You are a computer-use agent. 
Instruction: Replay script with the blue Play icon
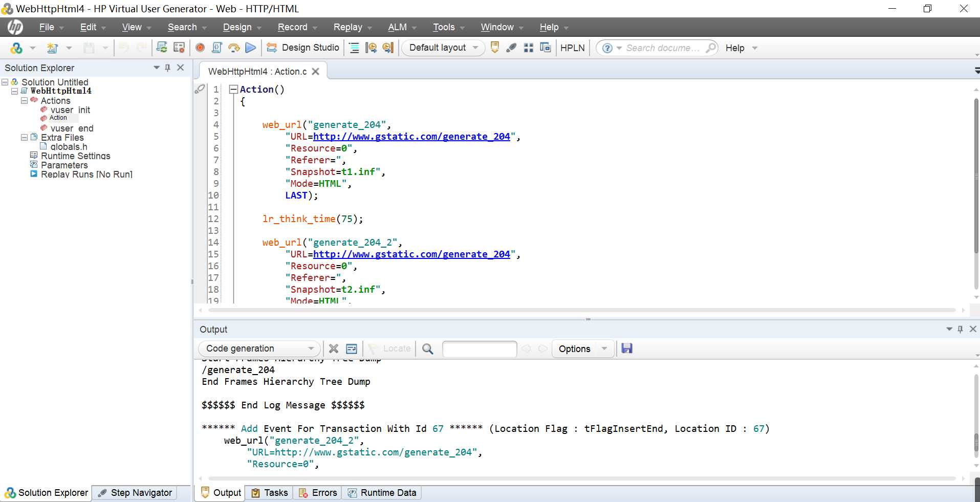click(251, 48)
